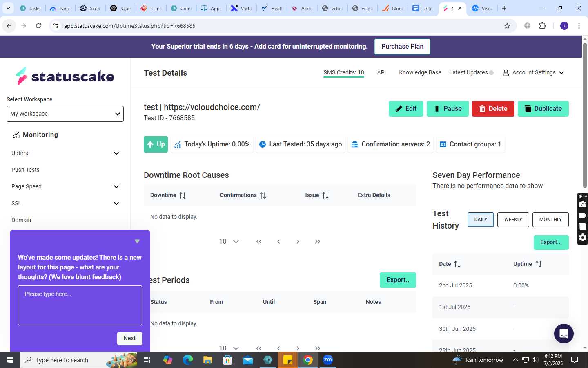Show hidden system tray icons
Screen dimensions: 588x368
(x=515, y=360)
